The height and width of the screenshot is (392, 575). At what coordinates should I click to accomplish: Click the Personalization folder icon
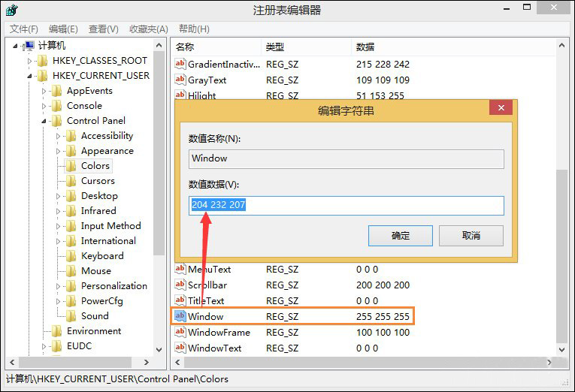pyautogui.click(x=71, y=286)
